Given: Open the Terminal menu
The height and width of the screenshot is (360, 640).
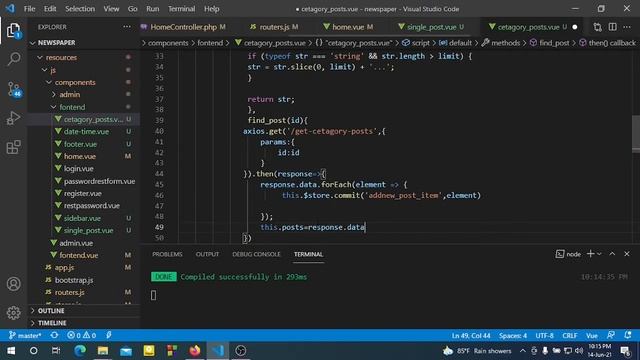Looking at the screenshot, I should pos(181,9).
